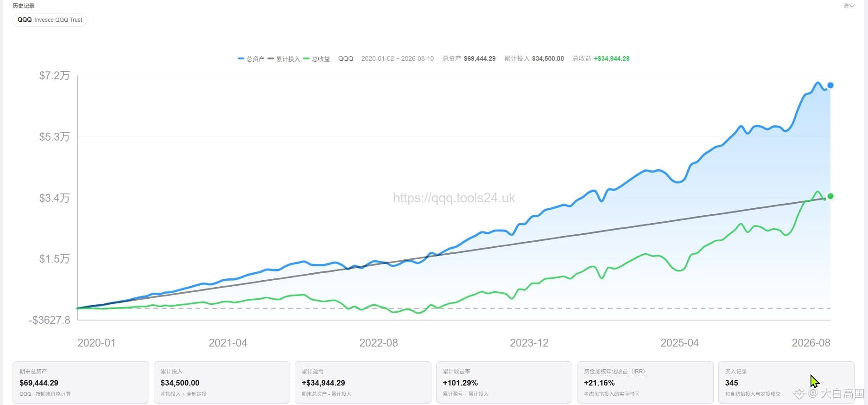The image size is (868, 405).
Task: Click the 历史记录 section heading
Action: 24,6
